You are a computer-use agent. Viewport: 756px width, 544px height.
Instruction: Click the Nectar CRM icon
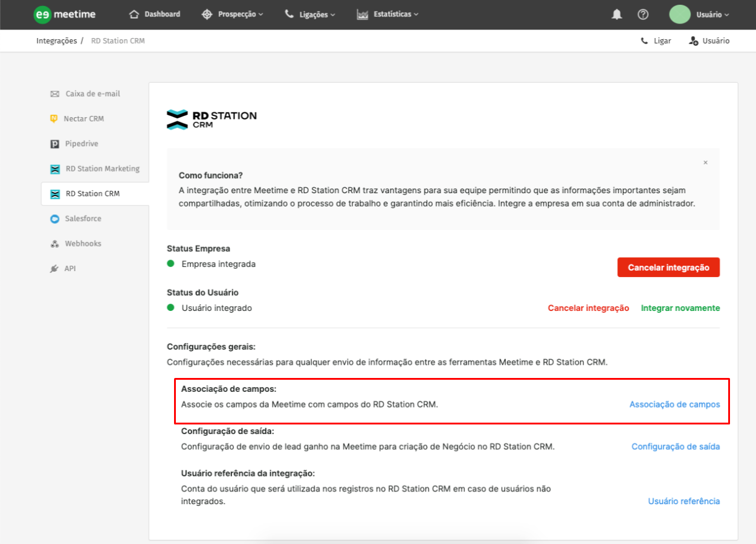(x=54, y=119)
